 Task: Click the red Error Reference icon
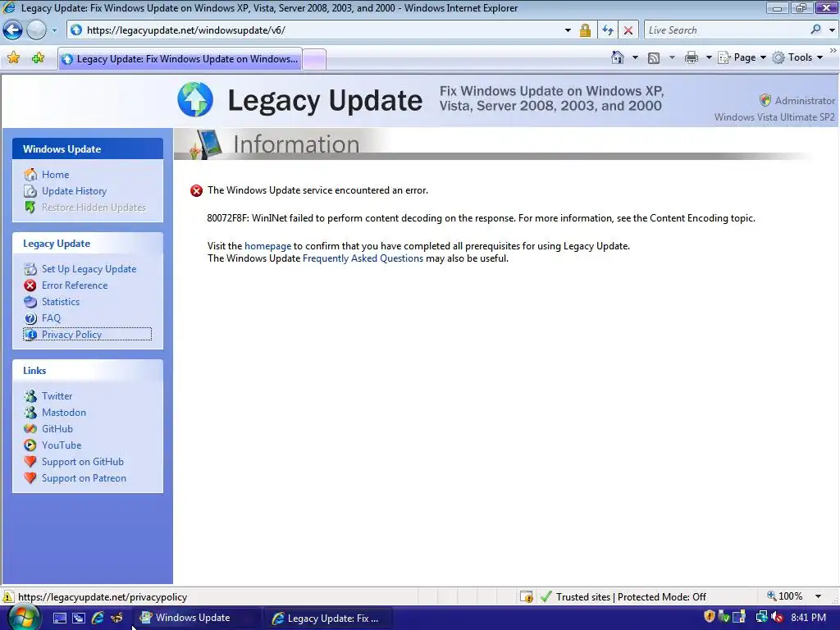[x=30, y=285]
